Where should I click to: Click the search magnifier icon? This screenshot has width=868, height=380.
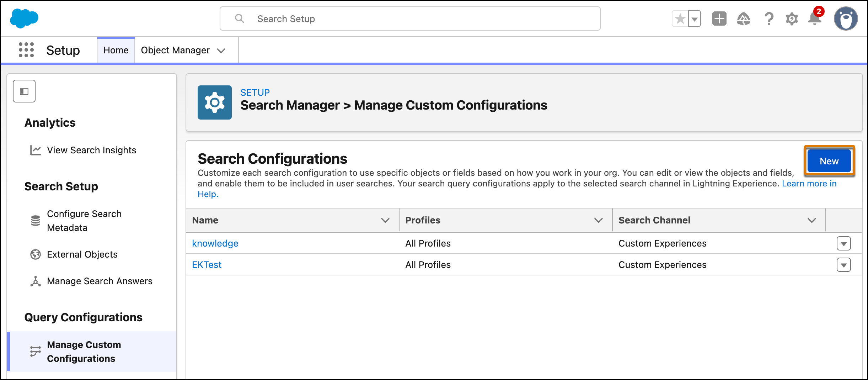pyautogui.click(x=240, y=19)
